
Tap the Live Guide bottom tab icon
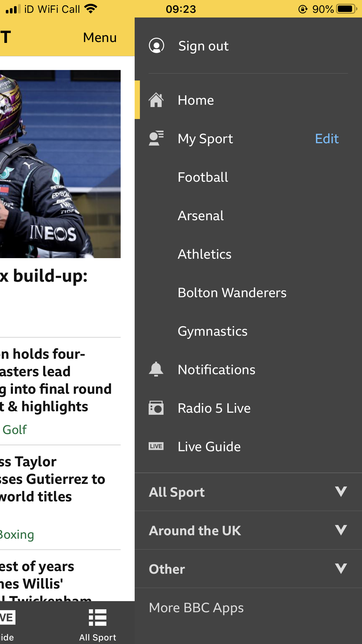click(x=8, y=617)
